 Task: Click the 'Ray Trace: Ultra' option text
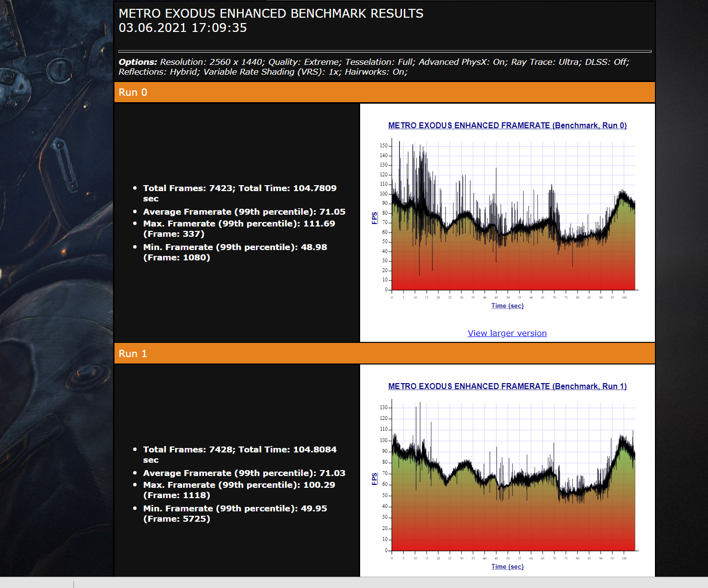coord(546,62)
